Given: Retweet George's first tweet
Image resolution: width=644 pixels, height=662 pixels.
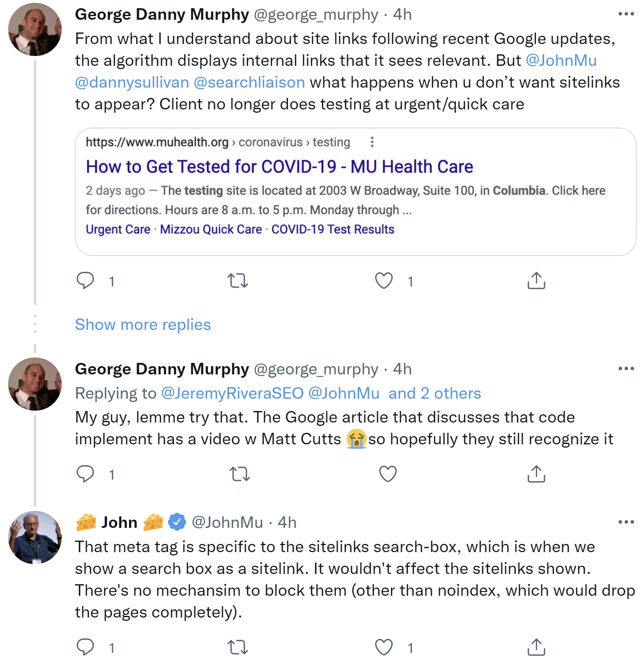Looking at the screenshot, I should (x=238, y=281).
